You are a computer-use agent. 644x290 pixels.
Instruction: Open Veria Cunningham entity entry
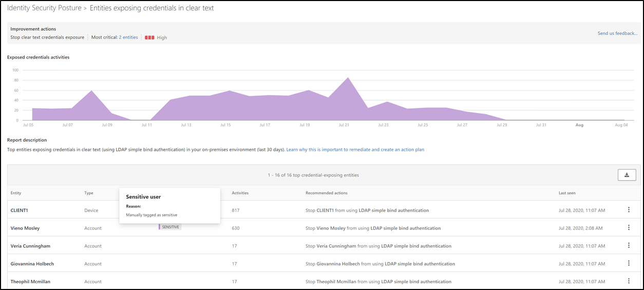[x=30, y=246]
